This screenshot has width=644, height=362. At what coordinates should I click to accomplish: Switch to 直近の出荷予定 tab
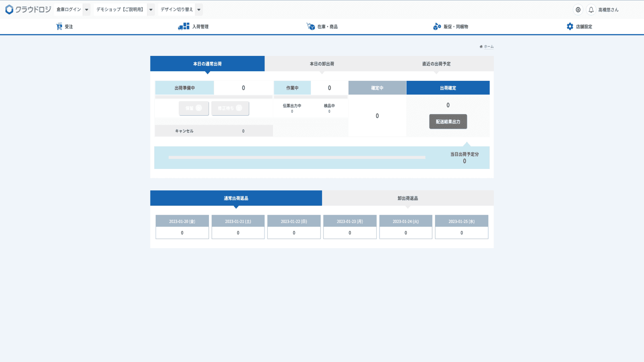click(x=436, y=64)
